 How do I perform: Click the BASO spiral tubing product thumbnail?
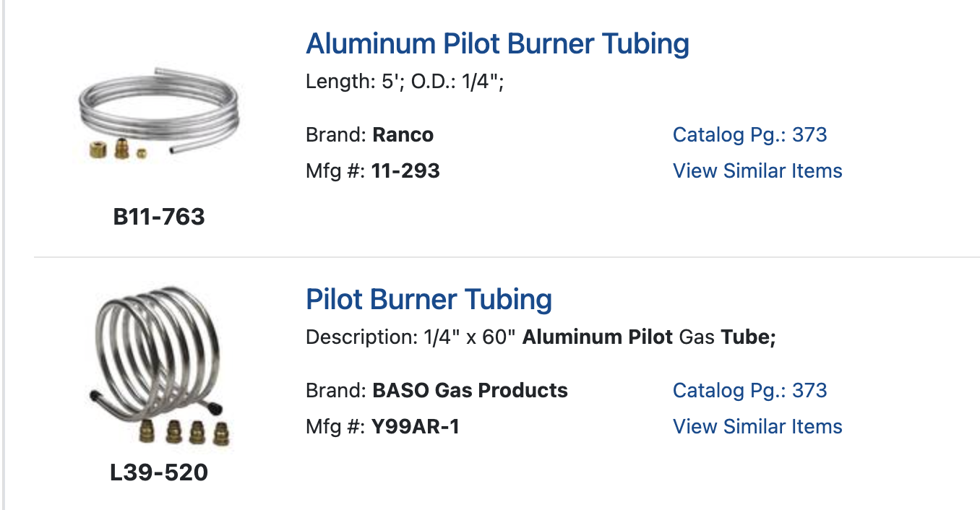coord(159,361)
